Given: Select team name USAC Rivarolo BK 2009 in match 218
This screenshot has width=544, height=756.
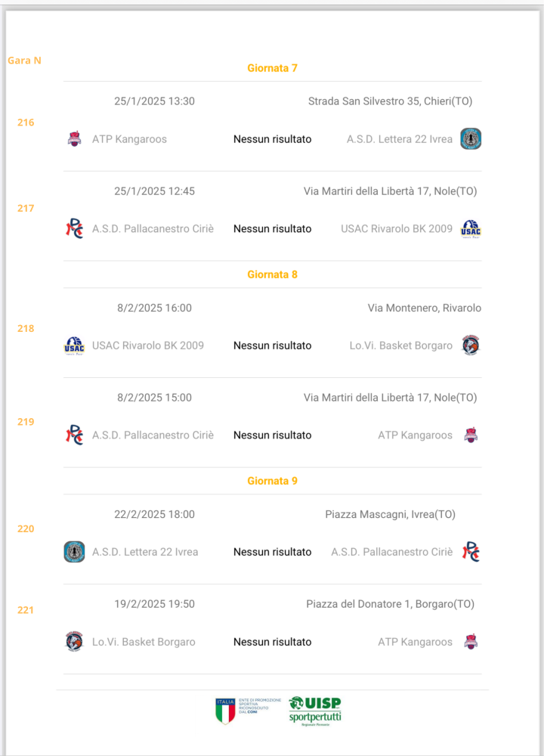Looking at the screenshot, I should point(148,345).
